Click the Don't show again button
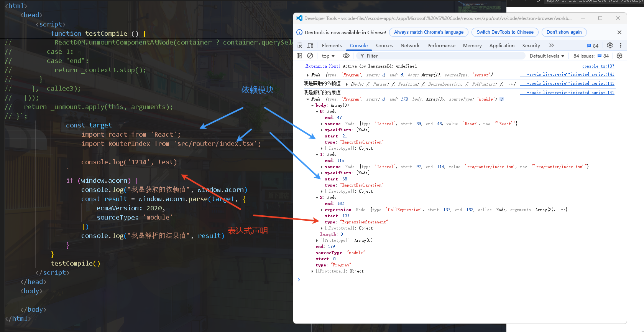644x332 pixels. (x=564, y=32)
